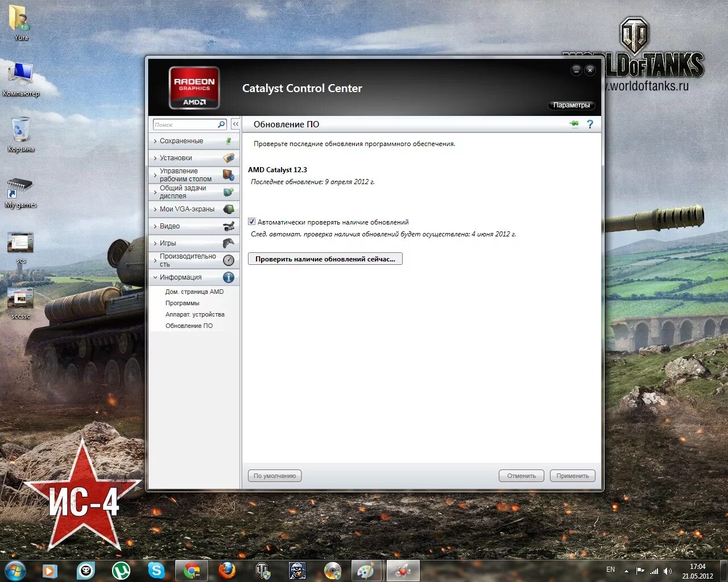Click the Отменить button

point(522,476)
